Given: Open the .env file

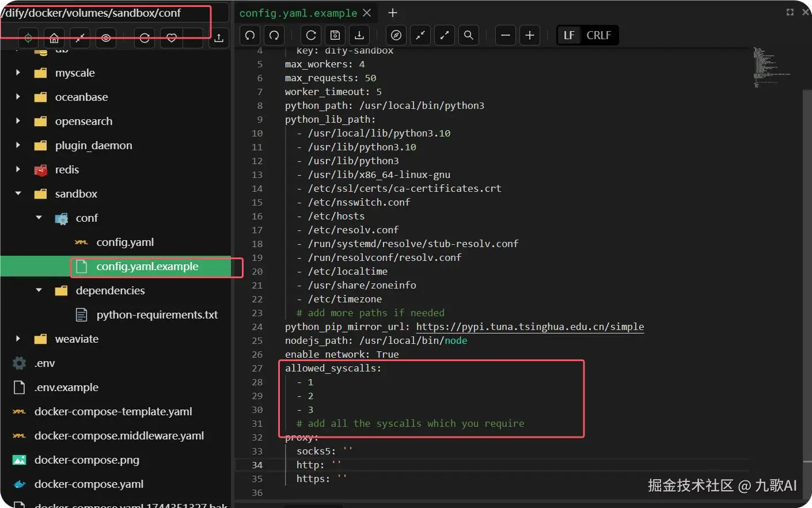Looking at the screenshot, I should [x=44, y=363].
